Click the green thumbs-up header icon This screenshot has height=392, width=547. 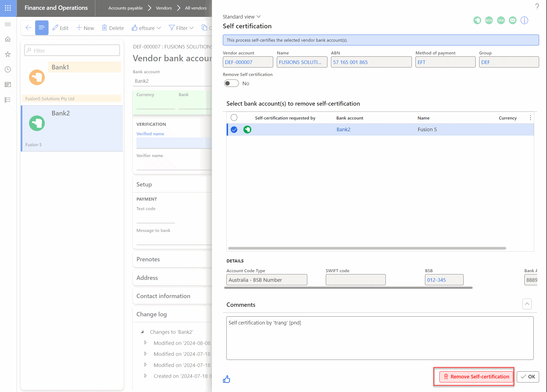click(477, 20)
